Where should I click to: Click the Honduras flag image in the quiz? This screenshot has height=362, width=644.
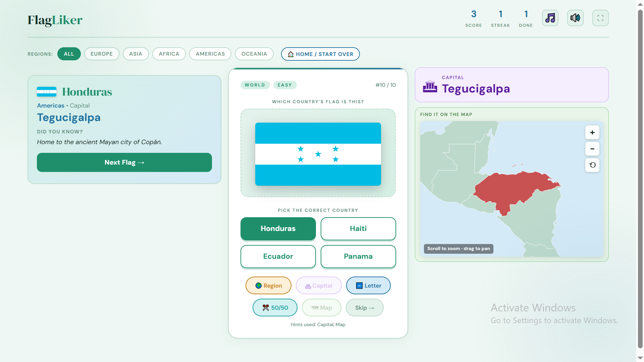coord(318,154)
